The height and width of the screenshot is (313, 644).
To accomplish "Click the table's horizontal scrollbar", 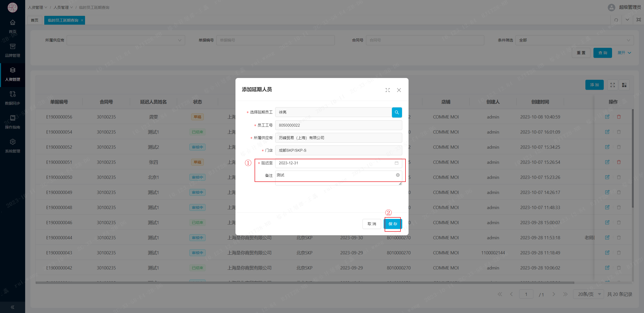I will (305, 283).
